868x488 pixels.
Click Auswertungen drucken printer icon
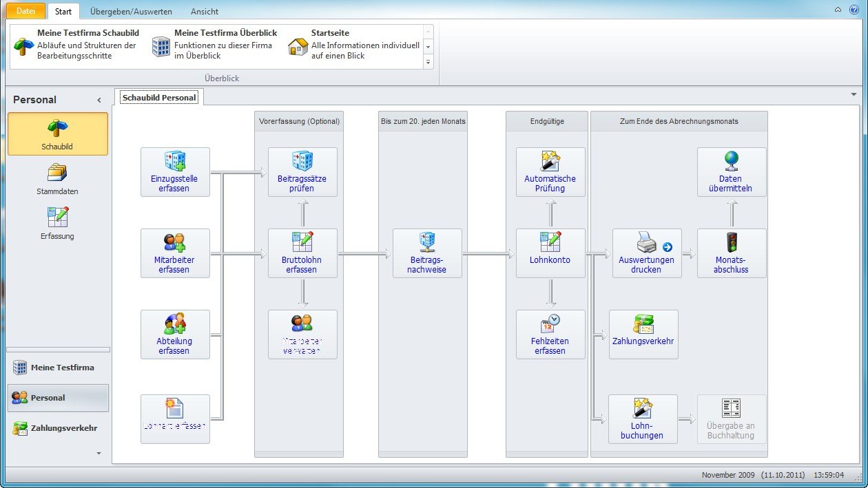pos(645,243)
